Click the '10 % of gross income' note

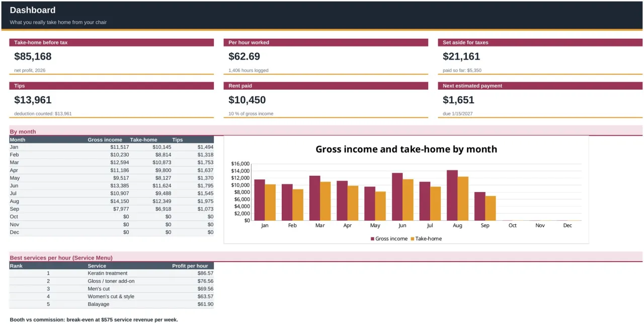[x=251, y=114]
